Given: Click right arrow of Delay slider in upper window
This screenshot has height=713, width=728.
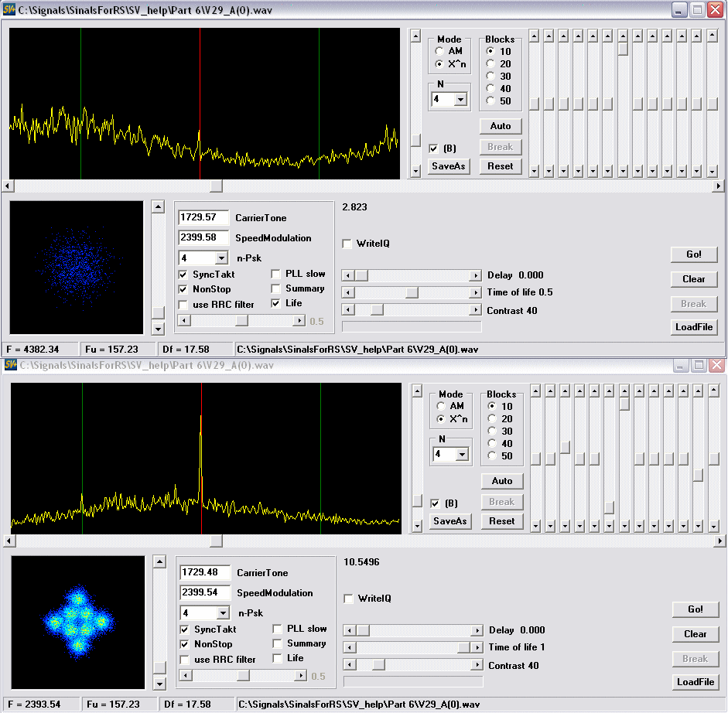Looking at the screenshot, I should click(476, 275).
